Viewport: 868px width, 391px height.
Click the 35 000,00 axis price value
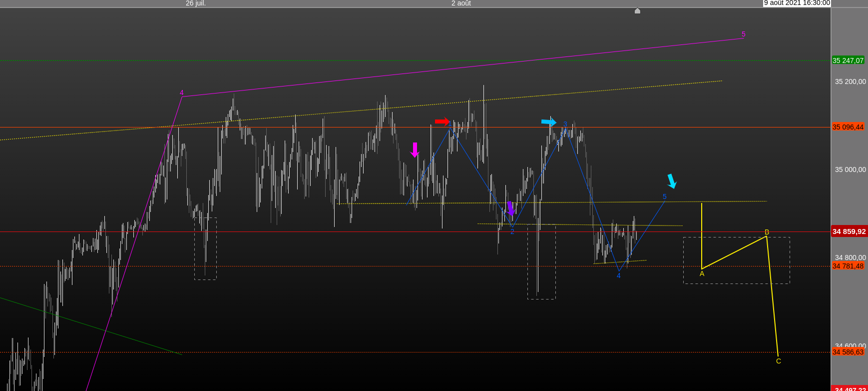tap(851, 169)
